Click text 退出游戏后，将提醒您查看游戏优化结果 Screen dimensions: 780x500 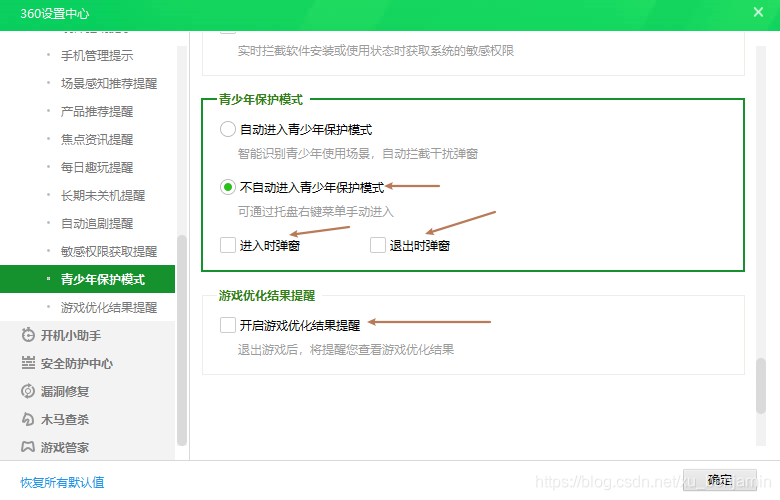[346, 350]
